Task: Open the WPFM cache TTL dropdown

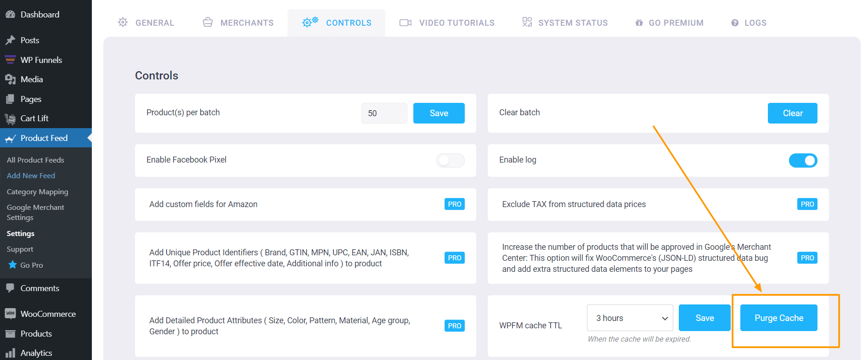Action: 630,318
